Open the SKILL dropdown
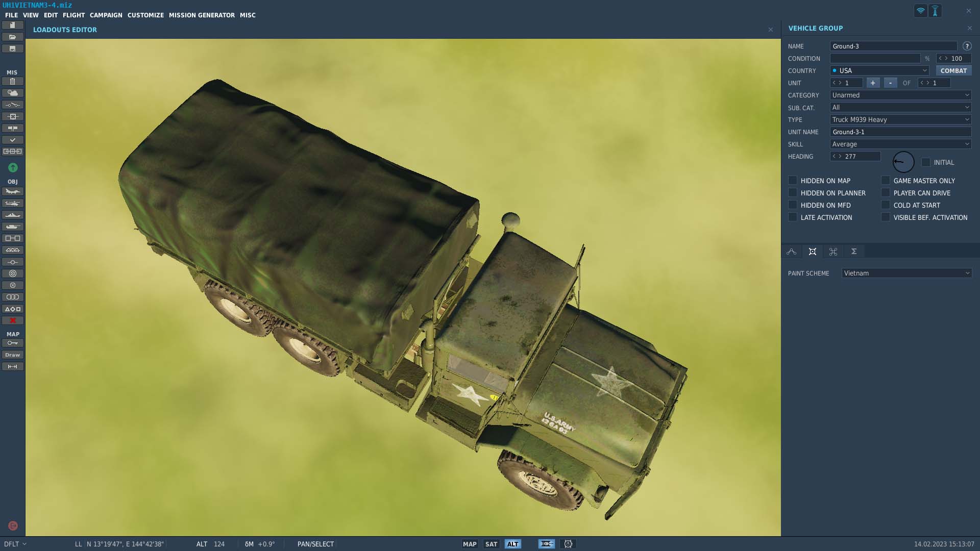980x551 pixels. (900, 144)
